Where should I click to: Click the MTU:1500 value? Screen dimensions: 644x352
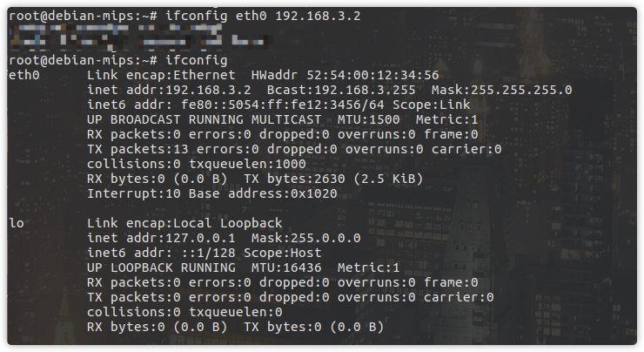[x=368, y=119]
